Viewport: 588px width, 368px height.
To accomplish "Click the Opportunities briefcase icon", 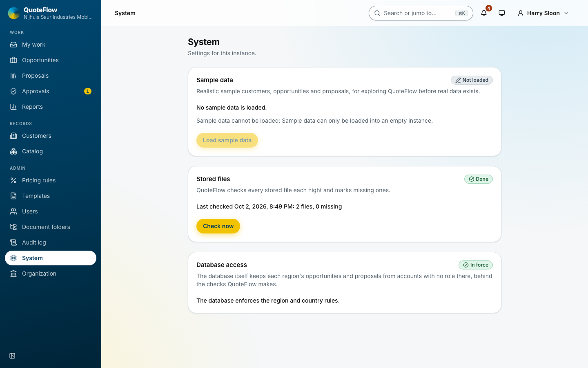I will pos(13,60).
